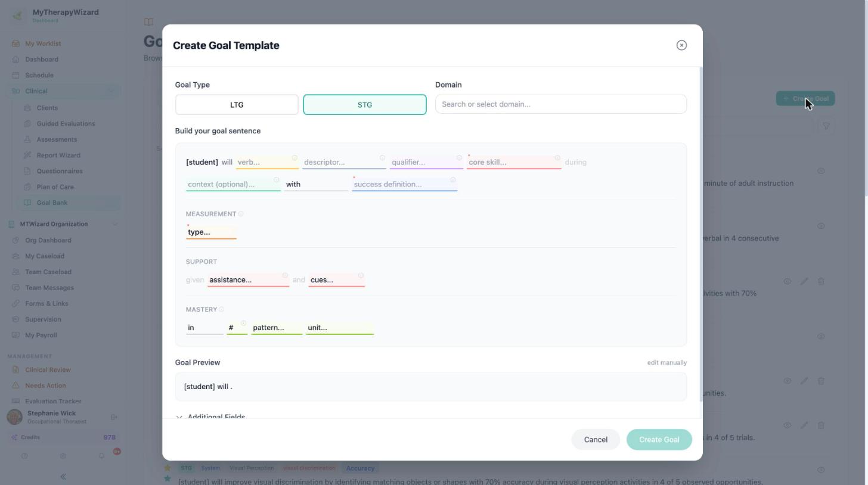Collapse the MTWizard Organization section

tap(115, 224)
